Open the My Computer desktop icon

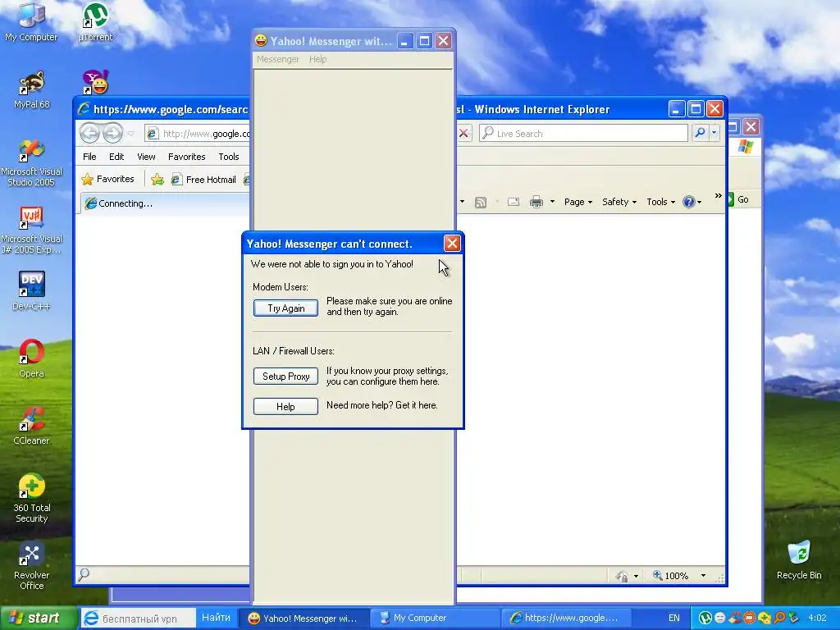click(31, 21)
